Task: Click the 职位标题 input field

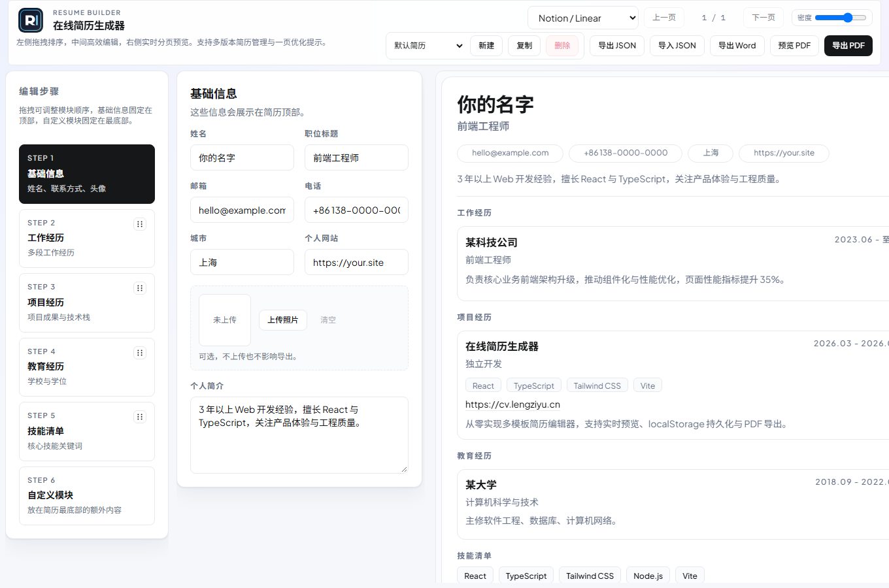Action: pos(356,158)
